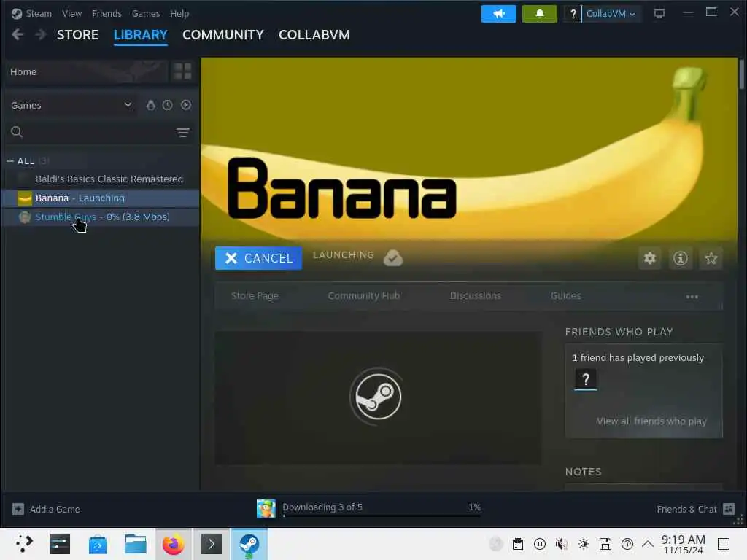The height and width of the screenshot is (560, 747).
Task: Show Banana game info panel
Action: tap(681, 258)
